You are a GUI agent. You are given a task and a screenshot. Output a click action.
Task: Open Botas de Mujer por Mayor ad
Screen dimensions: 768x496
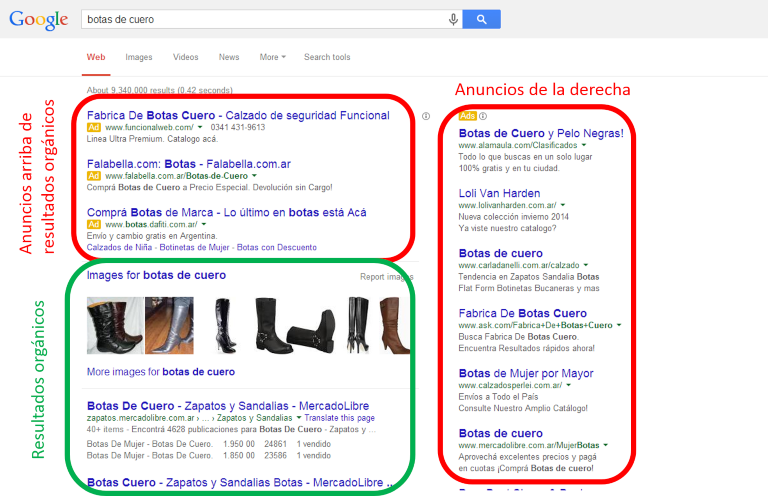tap(526, 373)
